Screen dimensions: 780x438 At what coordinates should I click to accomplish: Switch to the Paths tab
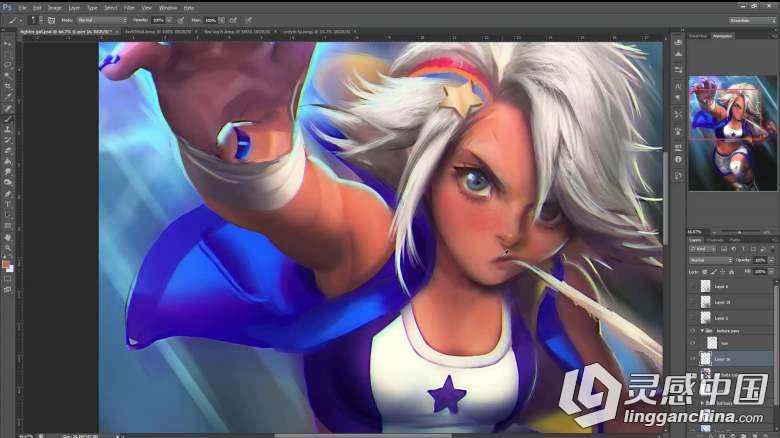[735, 240]
